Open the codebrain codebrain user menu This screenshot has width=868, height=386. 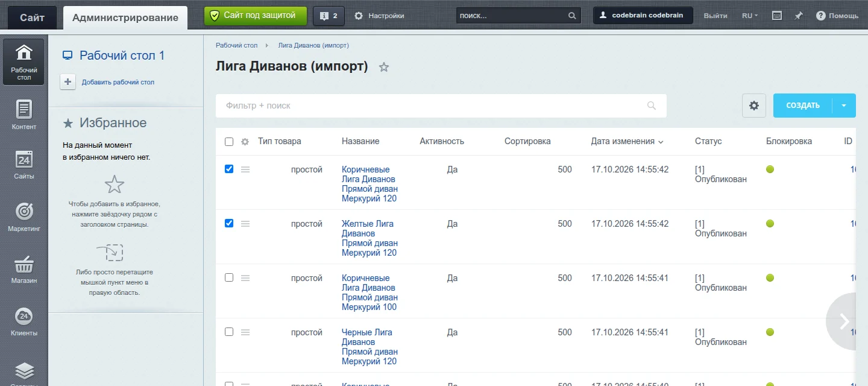click(643, 16)
